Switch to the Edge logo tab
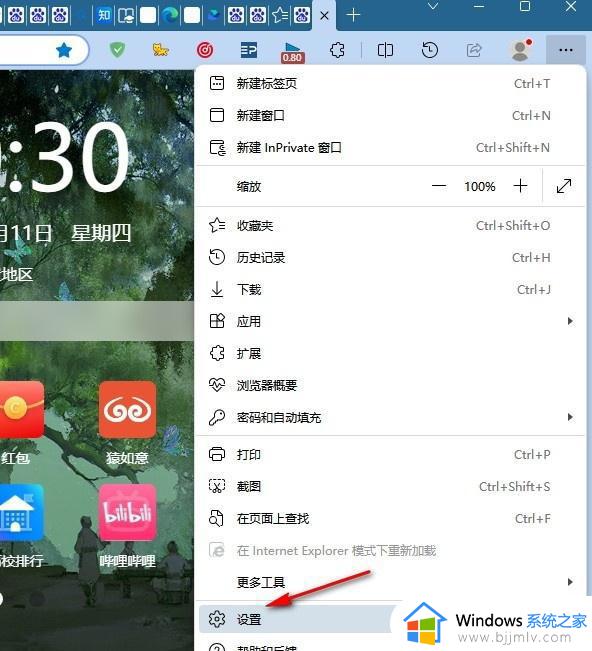Image resolution: width=592 pixels, height=651 pixels. [x=170, y=15]
